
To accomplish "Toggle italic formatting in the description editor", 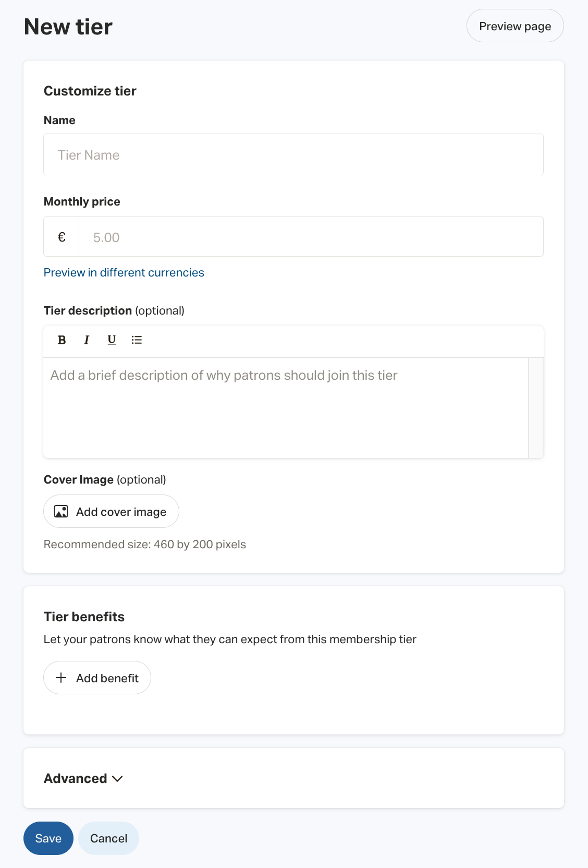I will pos(87,340).
